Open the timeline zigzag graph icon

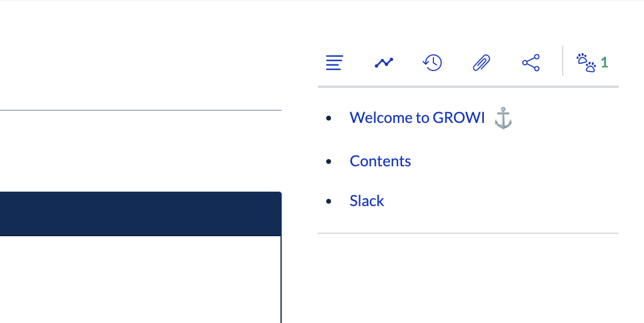pos(383,63)
